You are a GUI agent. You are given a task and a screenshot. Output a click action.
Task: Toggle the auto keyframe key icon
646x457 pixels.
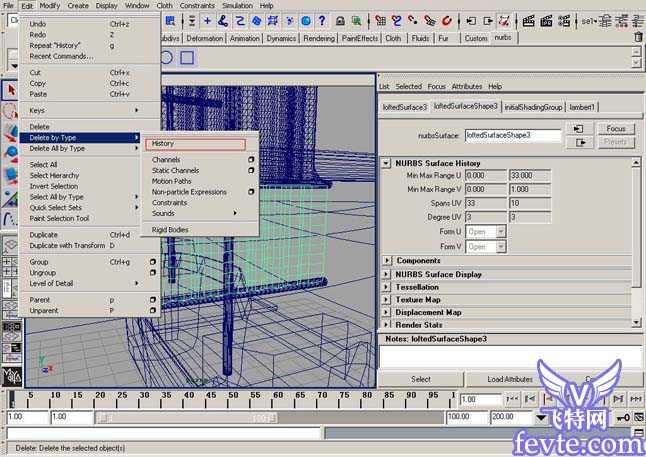[623, 418]
